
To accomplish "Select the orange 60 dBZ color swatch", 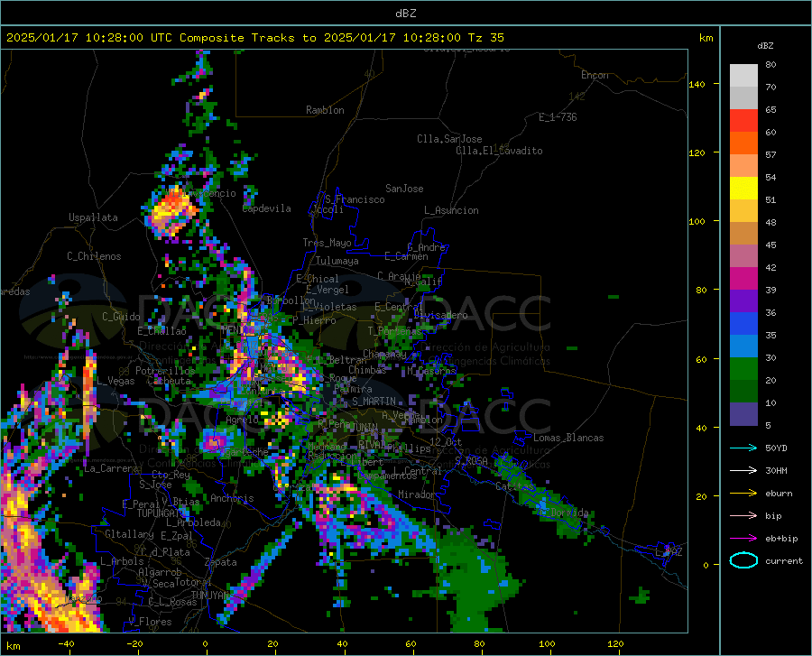I will tap(743, 143).
